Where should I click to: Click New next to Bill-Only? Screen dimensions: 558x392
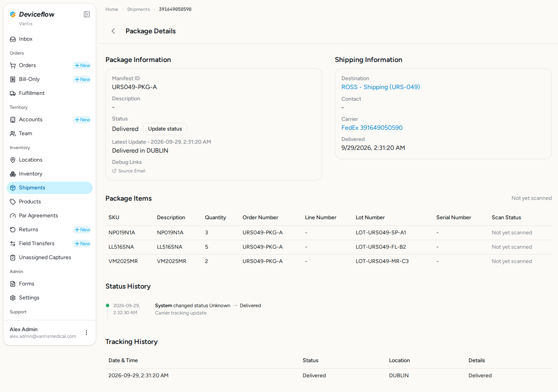coord(82,79)
